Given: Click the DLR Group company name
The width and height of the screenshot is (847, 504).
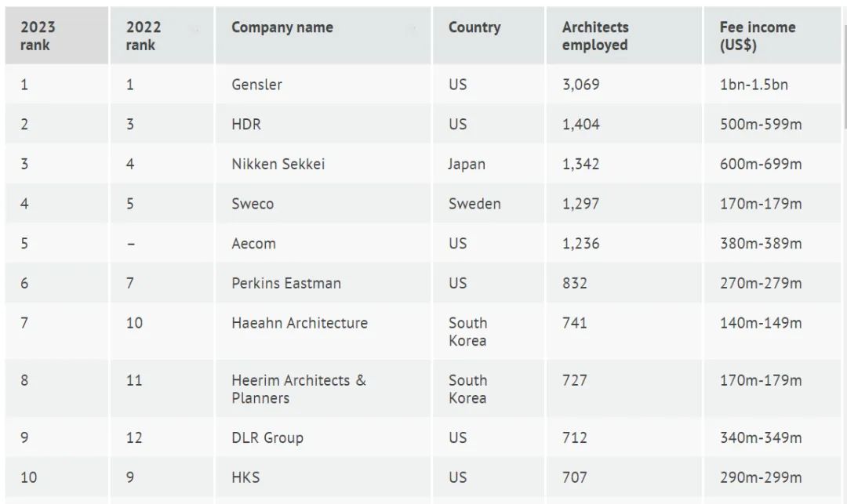Looking at the screenshot, I should [267, 437].
